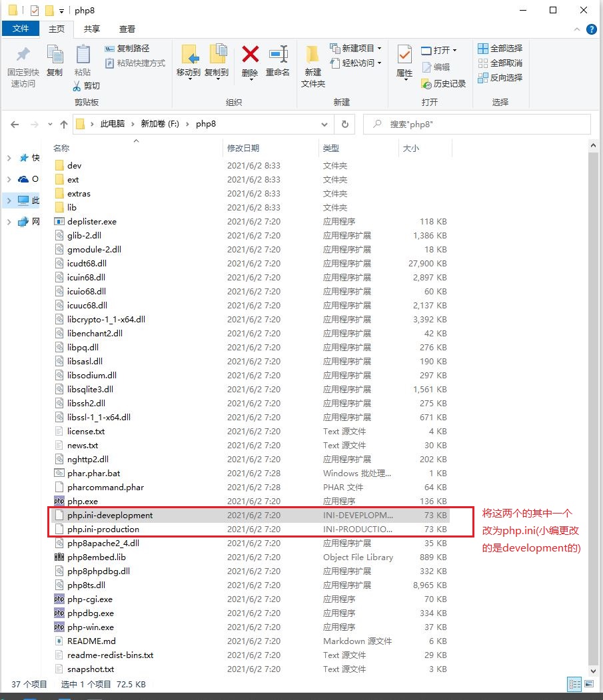This screenshot has width=603, height=700.
Task: Click Pin to Quick Access (固定到快速访问) icon
Action: pos(23,55)
